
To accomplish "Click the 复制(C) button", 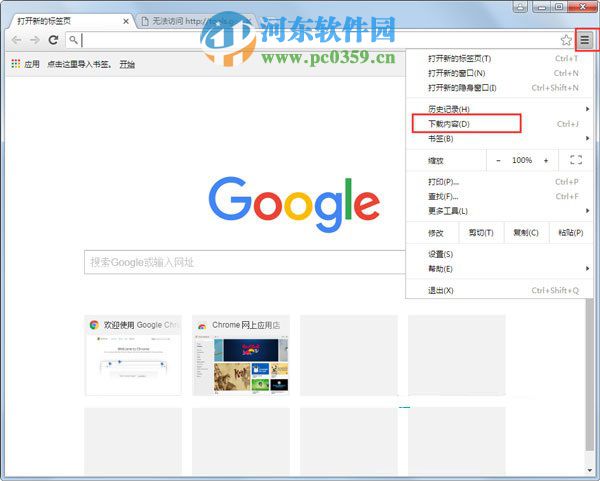I will (526, 233).
